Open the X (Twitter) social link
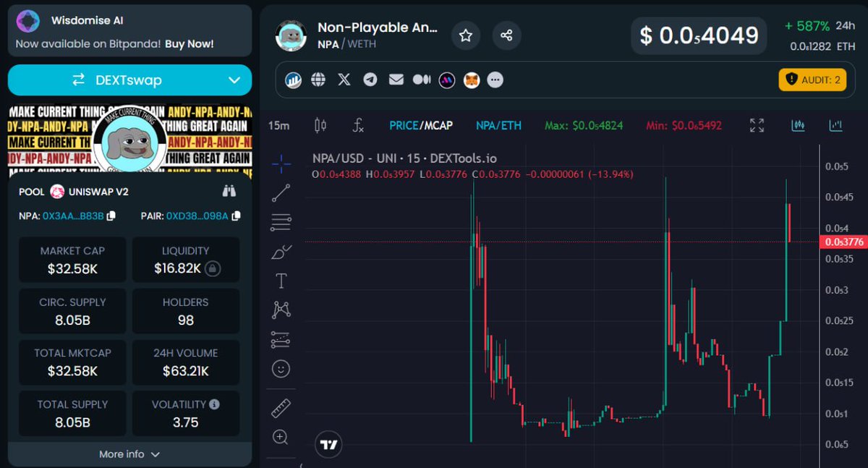 point(344,80)
